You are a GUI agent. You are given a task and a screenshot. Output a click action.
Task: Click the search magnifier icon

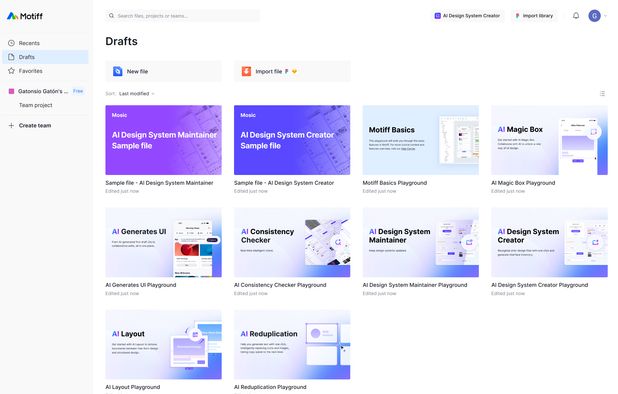(x=112, y=16)
